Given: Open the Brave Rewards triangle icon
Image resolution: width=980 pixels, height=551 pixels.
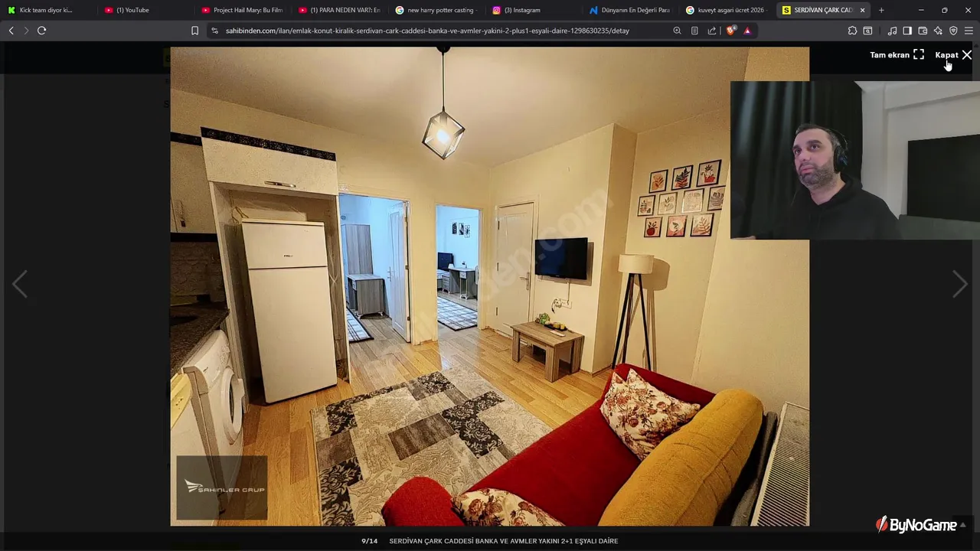Looking at the screenshot, I should 747,31.
